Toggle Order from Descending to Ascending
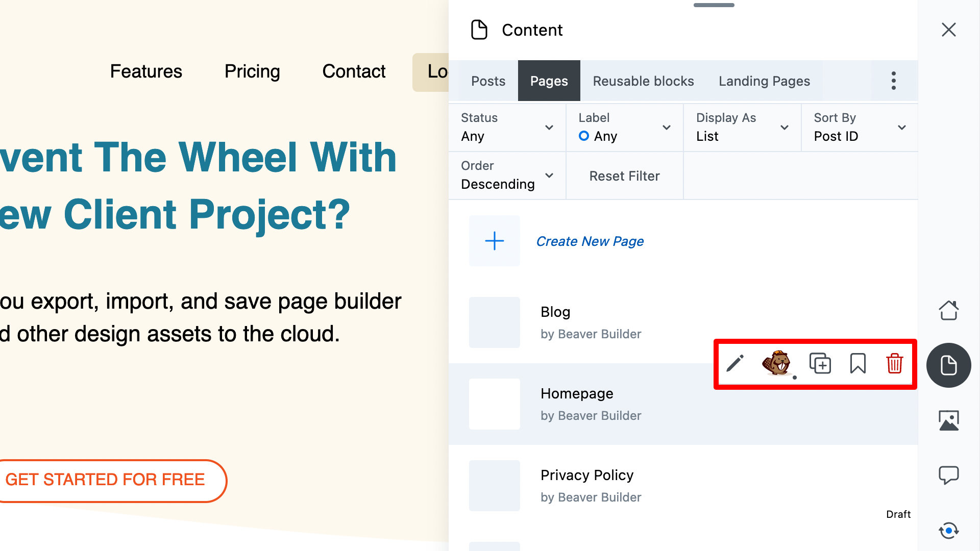This screenshot has height=551, width=980. click(506, 175)
